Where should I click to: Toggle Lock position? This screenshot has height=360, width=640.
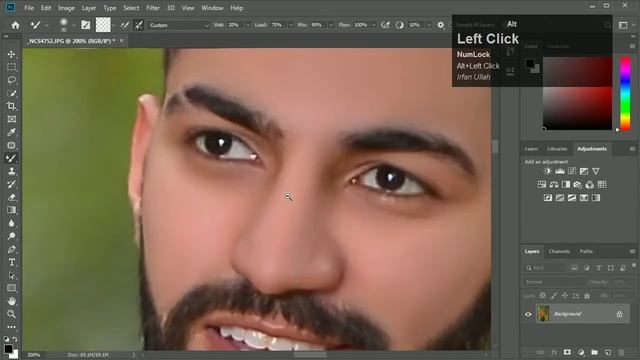click(x=564, y=296)
